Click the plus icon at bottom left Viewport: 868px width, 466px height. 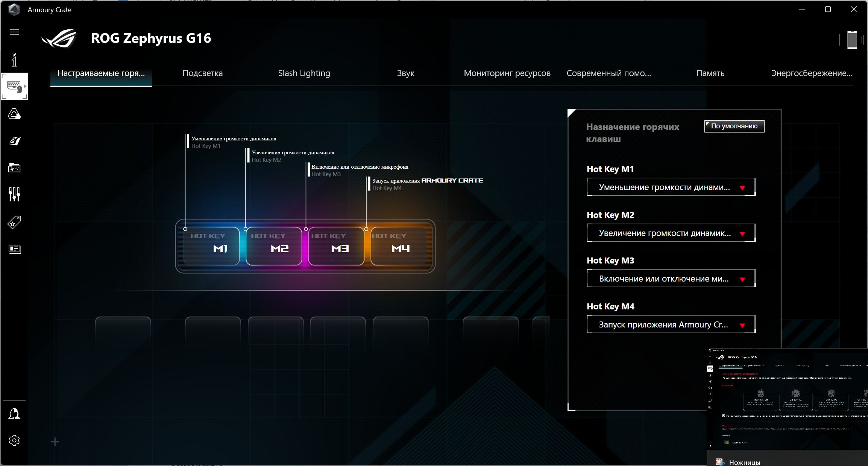[55, 442]
